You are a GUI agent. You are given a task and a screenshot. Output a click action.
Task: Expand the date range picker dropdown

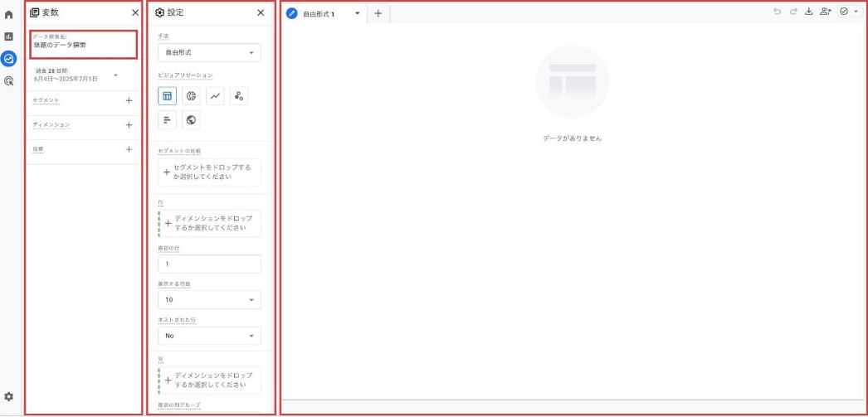[115, 75]
